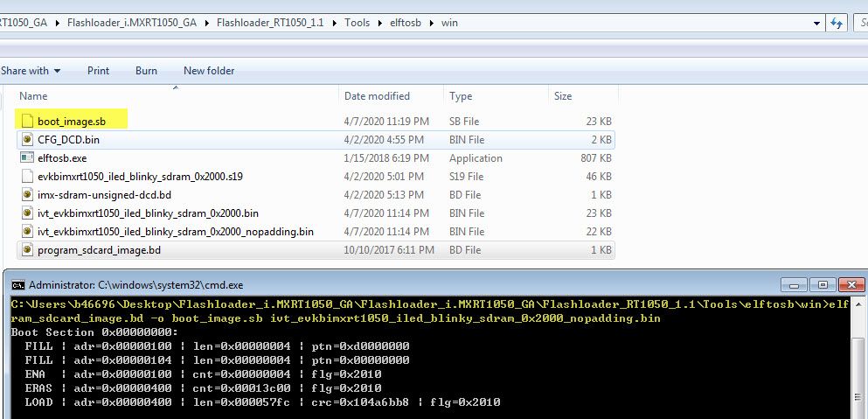The width and height of the screenshot is (868, 419).
Task: Select the imx-sdram-unsigned-dcd.bd file icon
Action: tap(27, 194)
